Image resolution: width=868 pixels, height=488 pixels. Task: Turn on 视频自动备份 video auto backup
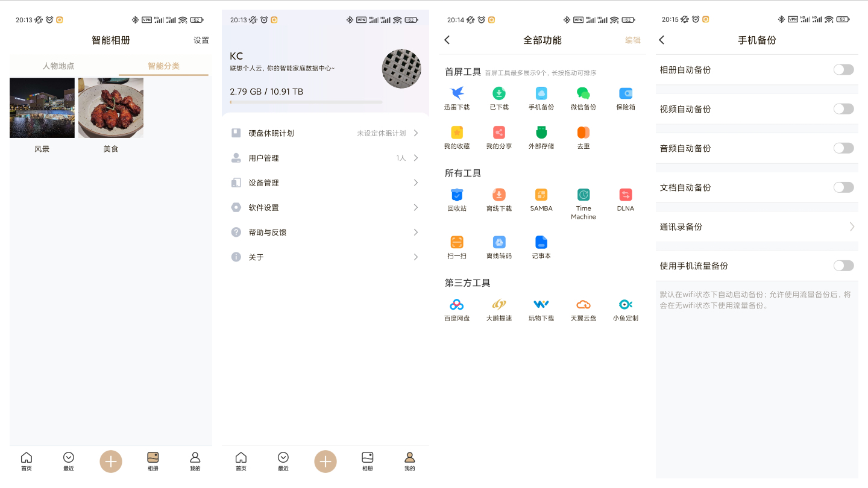click(843, 108)
